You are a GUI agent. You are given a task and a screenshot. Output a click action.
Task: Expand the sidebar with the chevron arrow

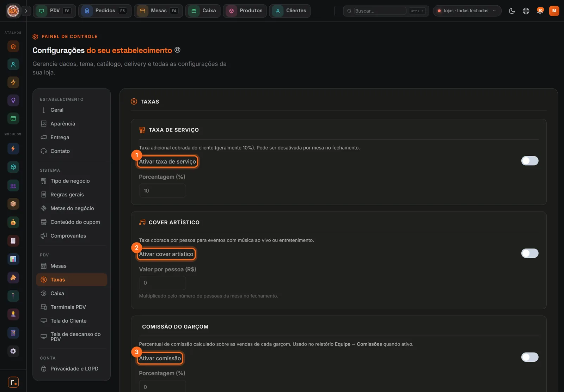click(26, 11)
